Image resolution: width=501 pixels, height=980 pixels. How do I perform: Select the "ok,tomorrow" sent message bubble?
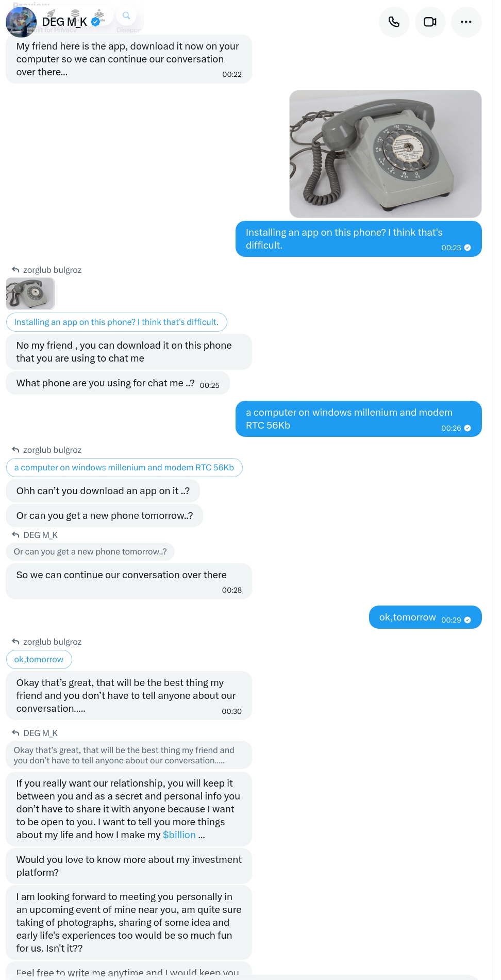tap(407, 617)
